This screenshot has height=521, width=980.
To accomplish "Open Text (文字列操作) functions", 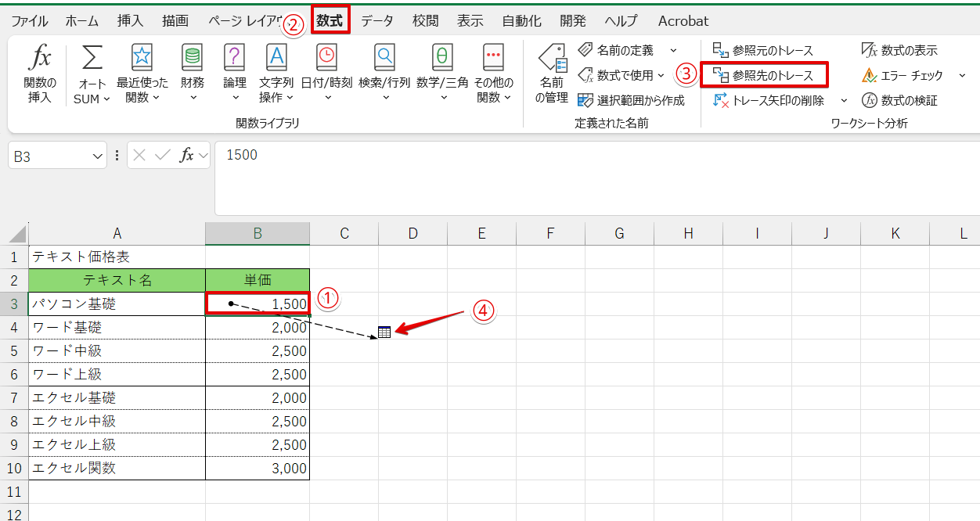I will point(276,74).
